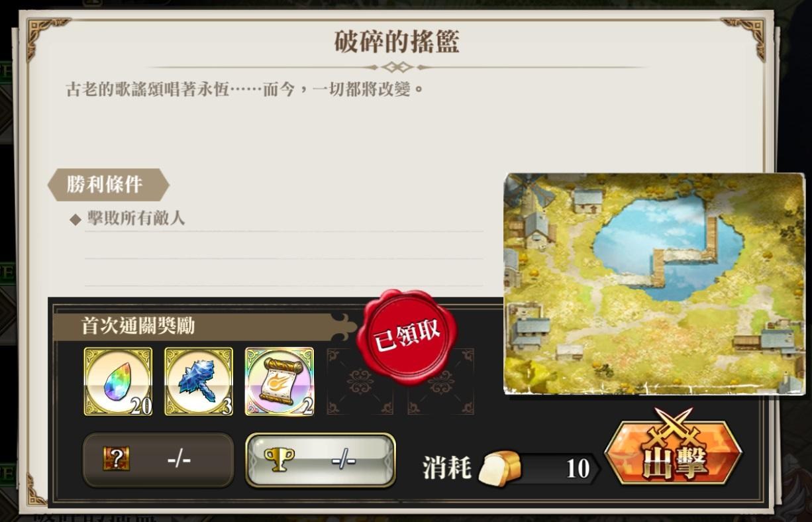Launch the battle with 出擊 button
This screenshot has height=522, width=812.
[x=673, y=453]
